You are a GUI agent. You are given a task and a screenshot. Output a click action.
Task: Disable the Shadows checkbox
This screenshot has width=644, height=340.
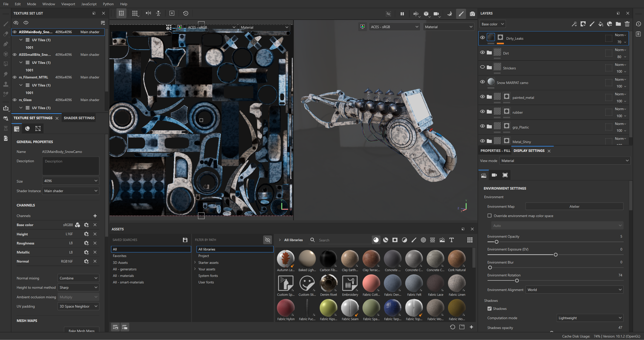489,309
